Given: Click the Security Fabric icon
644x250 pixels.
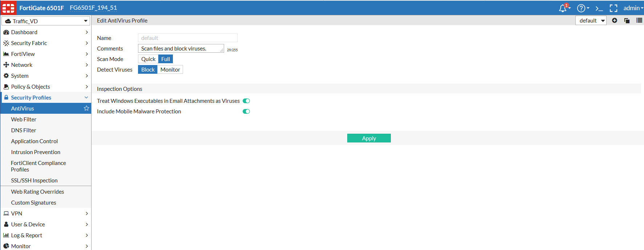Looking at the screenshot, I should coord(6,43).
